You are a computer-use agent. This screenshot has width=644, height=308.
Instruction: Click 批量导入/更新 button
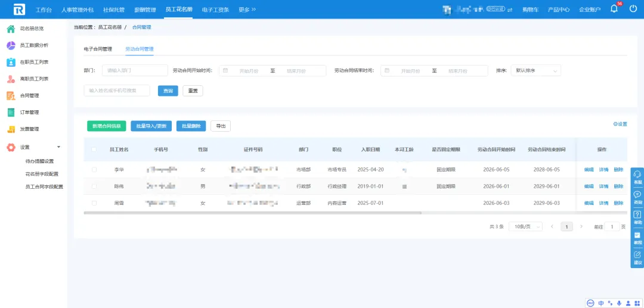pos(151,126)
